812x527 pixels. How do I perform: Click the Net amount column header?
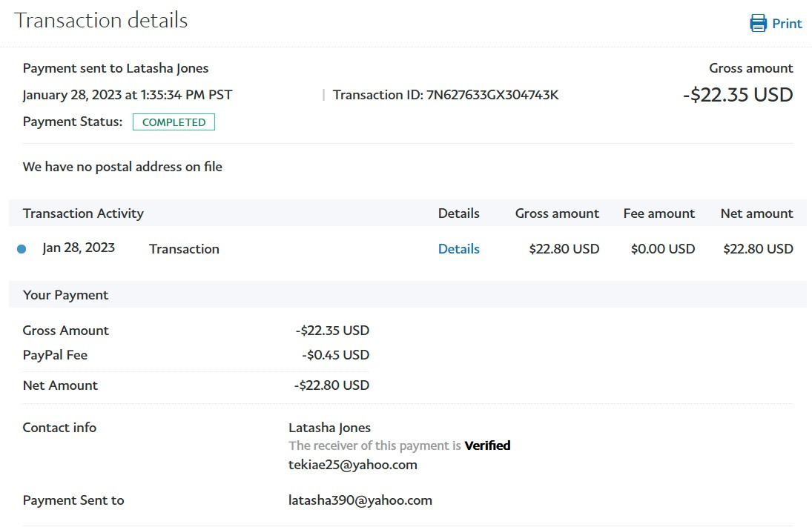pyautogui.click(x=756, y=213)
